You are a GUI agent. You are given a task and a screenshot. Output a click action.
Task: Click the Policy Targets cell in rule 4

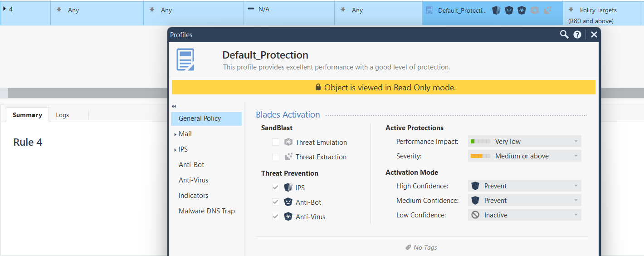coord(603,13)
